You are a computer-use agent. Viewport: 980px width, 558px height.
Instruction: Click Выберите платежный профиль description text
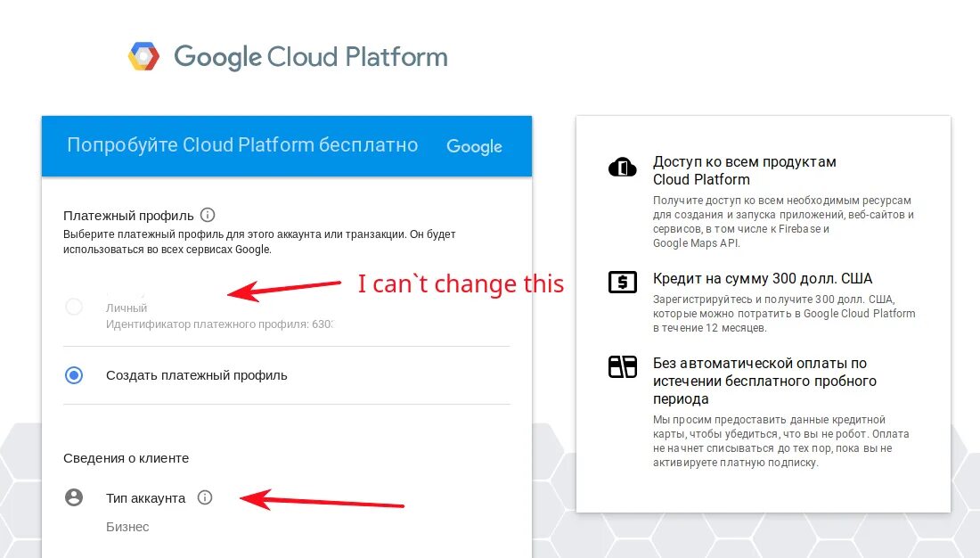[259, 242]
